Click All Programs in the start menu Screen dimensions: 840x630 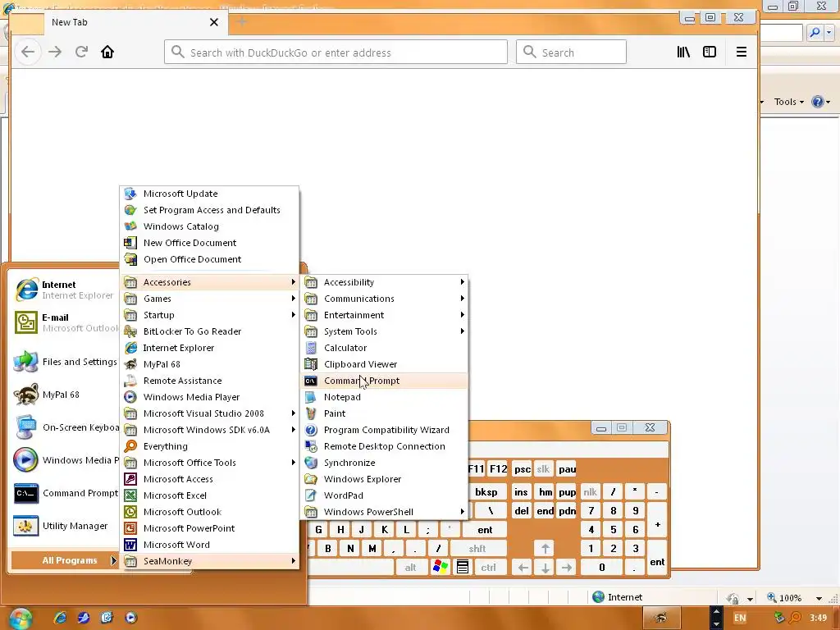65,560
